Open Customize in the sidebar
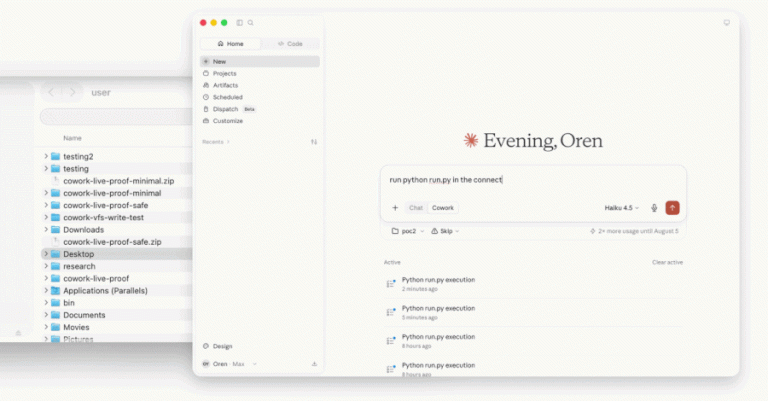Image resolution: width=768 pixels, height=401 pixels. (260, 120)
